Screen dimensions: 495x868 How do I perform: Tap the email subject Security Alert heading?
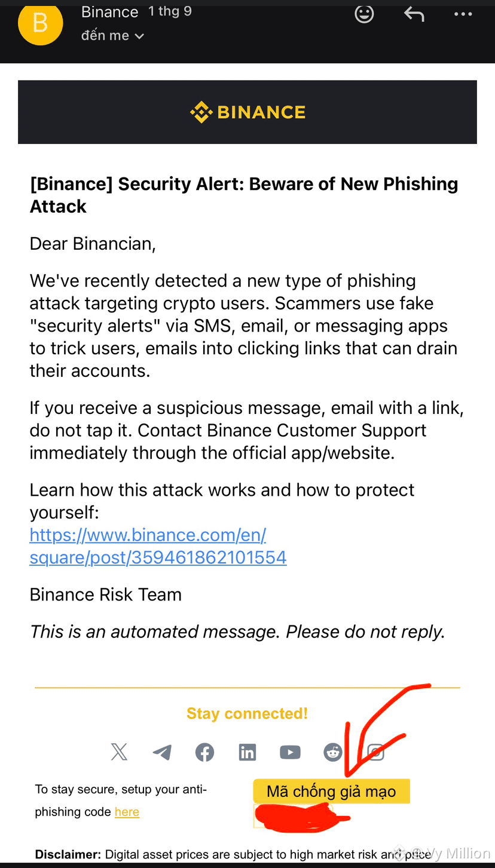point(244,195)
